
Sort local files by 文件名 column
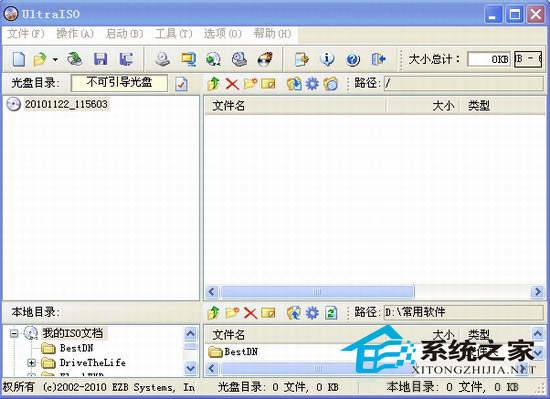click(x=295, y=335)
